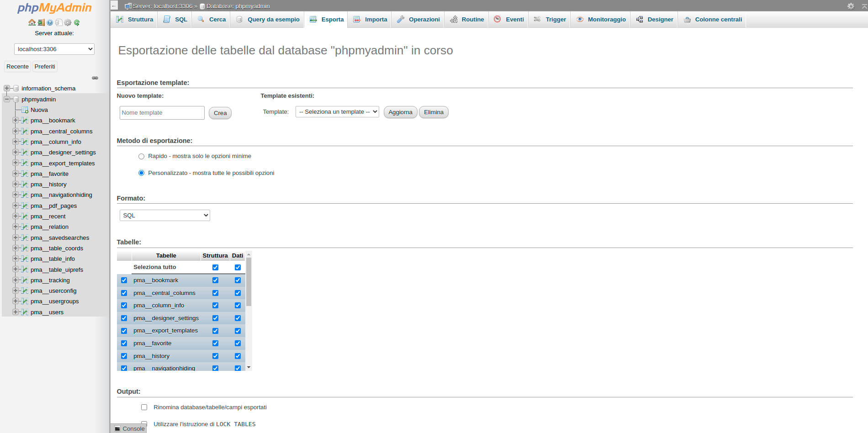Click the link chain icon in sidebar
This screenshot has width=868, height=433.
[x=95, y=78]
